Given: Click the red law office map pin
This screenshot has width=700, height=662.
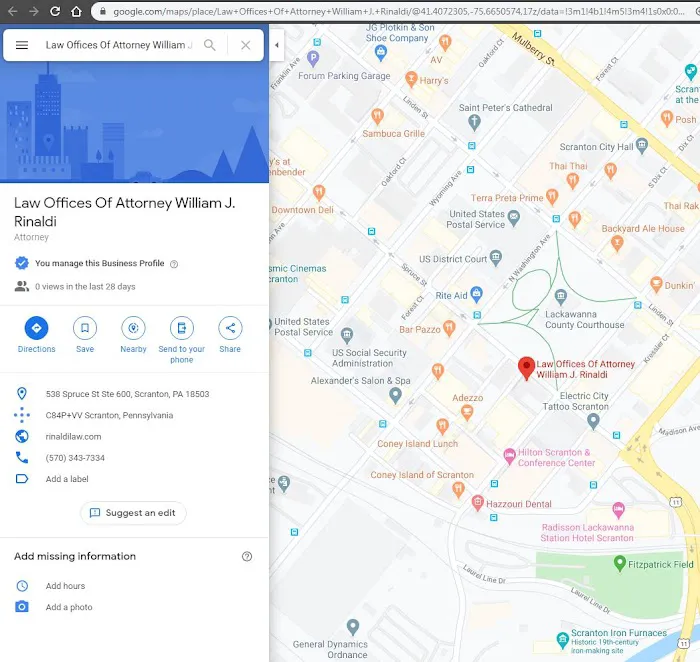Looking at the screenshot, I should (525, 368).
